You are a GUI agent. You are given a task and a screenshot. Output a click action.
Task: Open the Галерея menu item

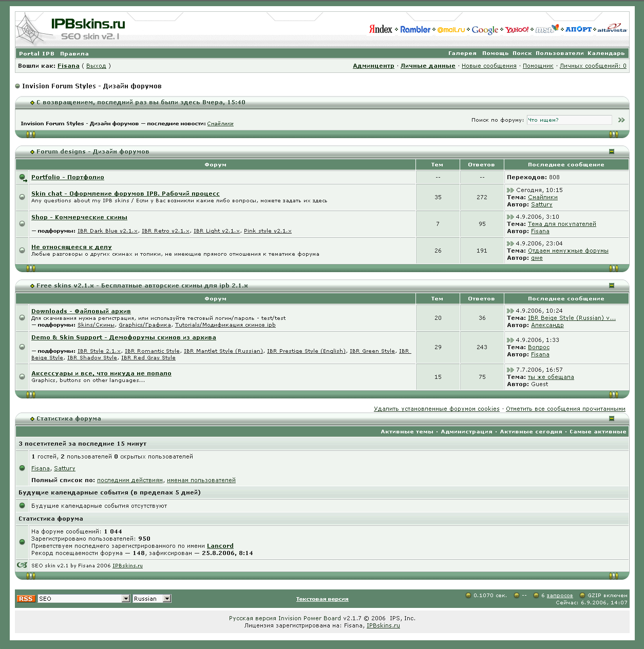click(x=462, y=53)
